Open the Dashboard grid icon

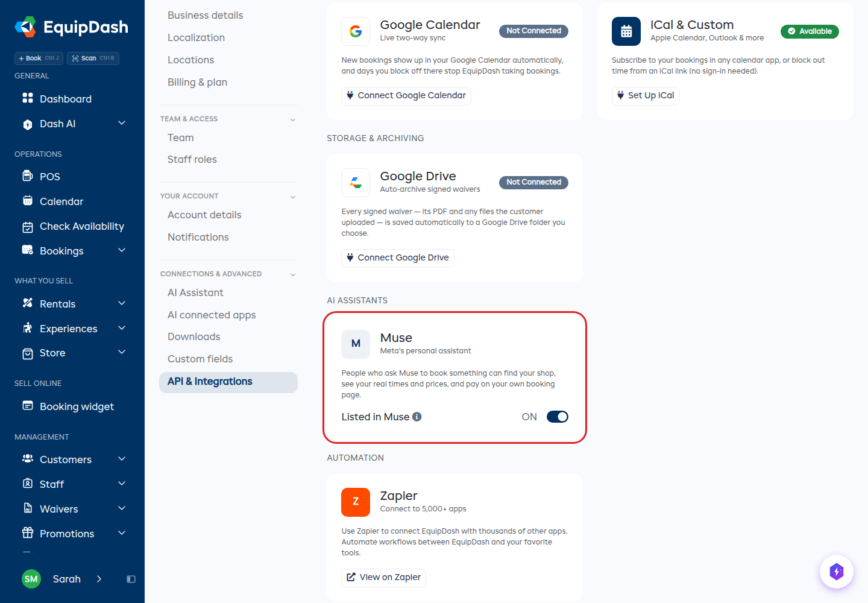[x=28, y=98]
